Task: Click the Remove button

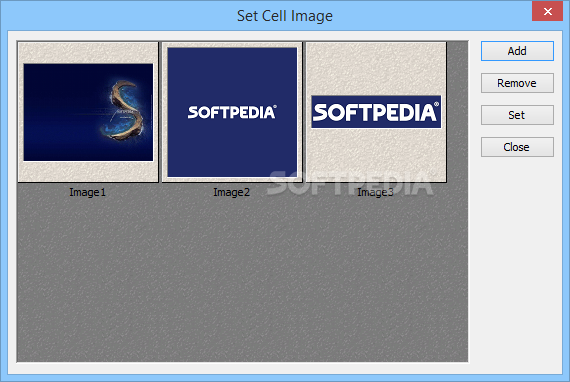Action: pyautogui.click(x=517, y=83)
